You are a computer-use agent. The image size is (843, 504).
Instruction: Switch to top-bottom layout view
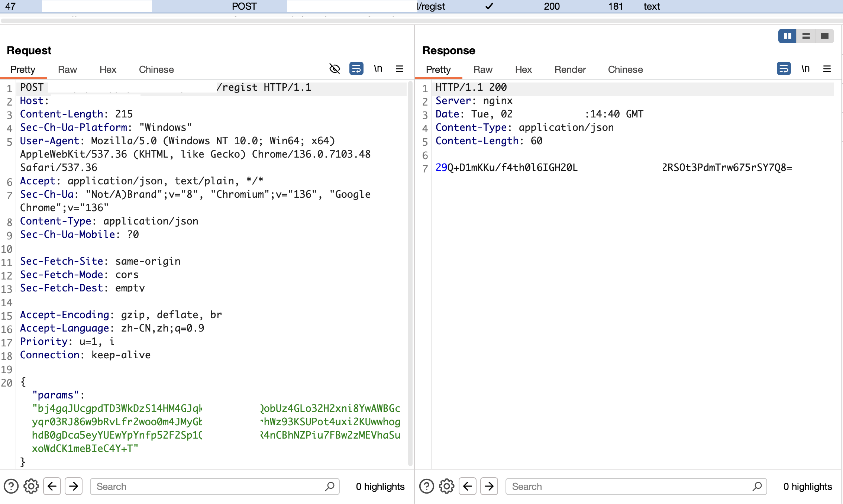point(806,36)
